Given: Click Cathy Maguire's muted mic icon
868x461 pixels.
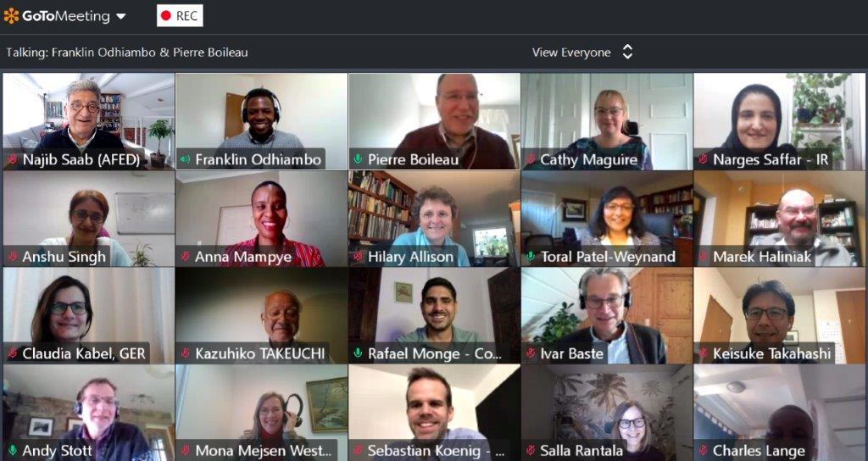Looking at the screenshot, I should (531, 160).
